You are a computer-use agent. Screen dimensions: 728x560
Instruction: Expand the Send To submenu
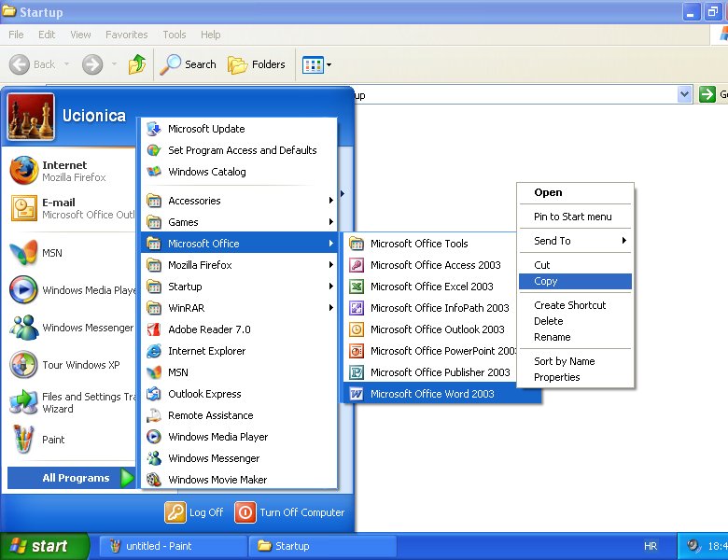point(575,241)
